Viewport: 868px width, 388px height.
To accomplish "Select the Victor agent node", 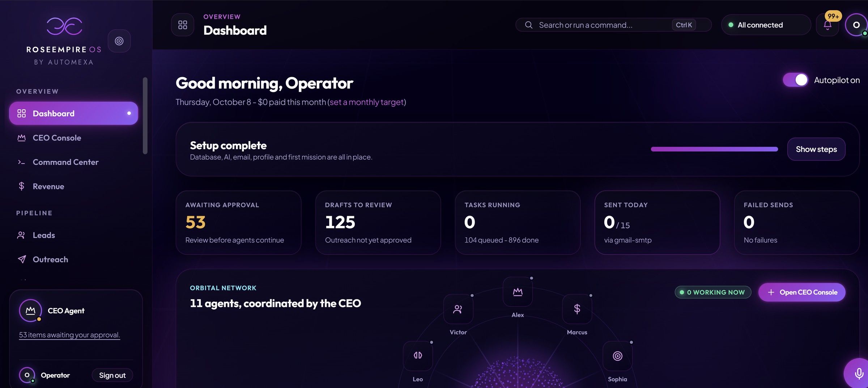I will pyautogui.click(x=458, y=309).
